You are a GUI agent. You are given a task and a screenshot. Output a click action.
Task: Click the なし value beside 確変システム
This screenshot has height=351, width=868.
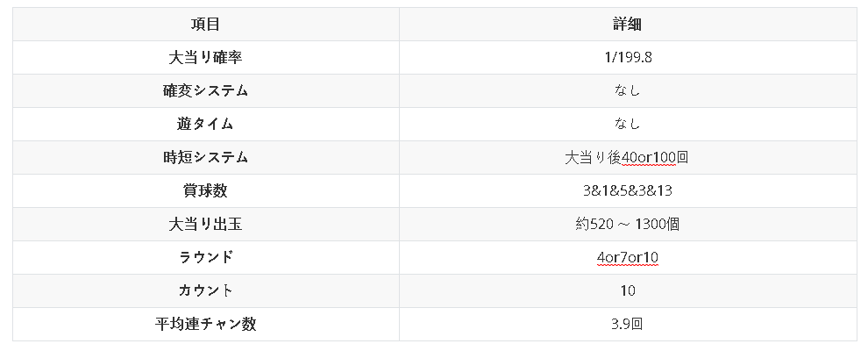coord(627,91)
